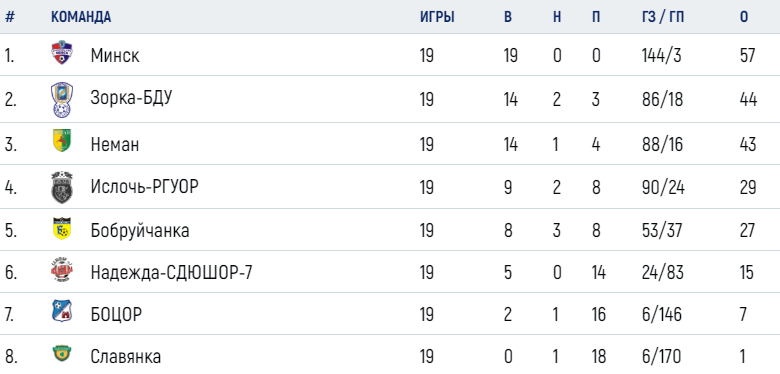Click Славянка points value 1
The width and height of the screenshot is (780, 374).
743,357
